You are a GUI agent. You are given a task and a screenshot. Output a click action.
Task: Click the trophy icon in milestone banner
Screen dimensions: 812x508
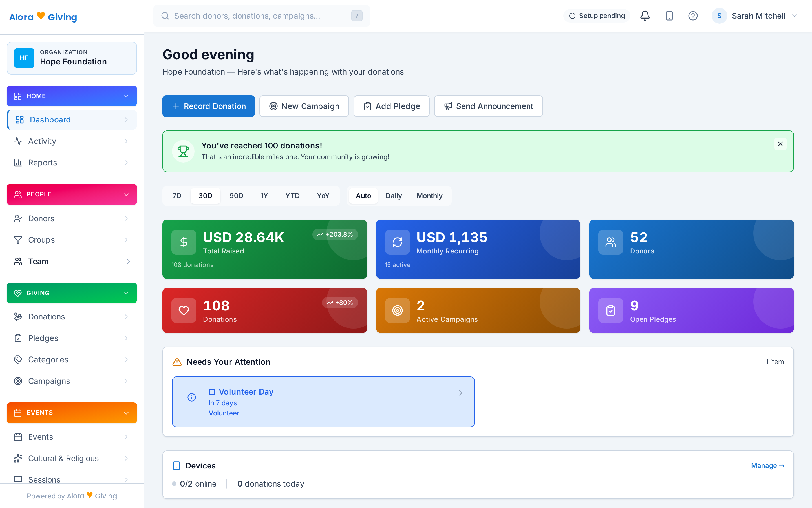click(x=183, y=151)
